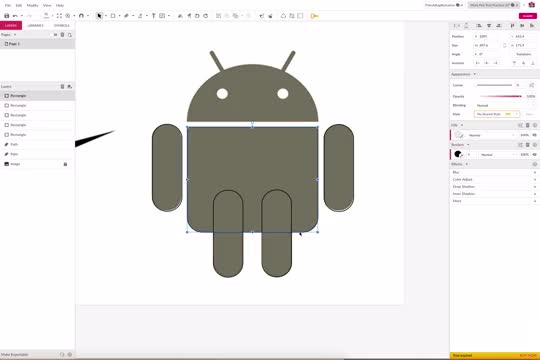The height and width of the screenshot is (360, 540).
Task: Click the Corner radius slider
Action: pos(494,85)
